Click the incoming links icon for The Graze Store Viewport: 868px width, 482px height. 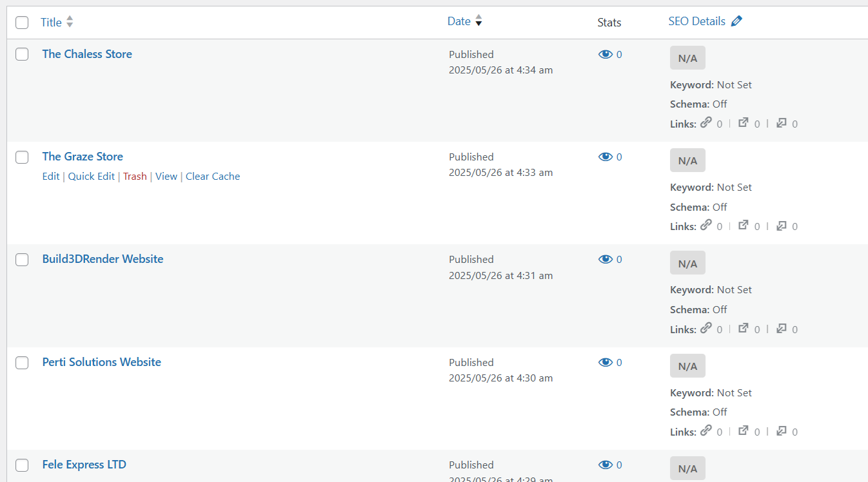pyautogui.click(x=782, y=226)
